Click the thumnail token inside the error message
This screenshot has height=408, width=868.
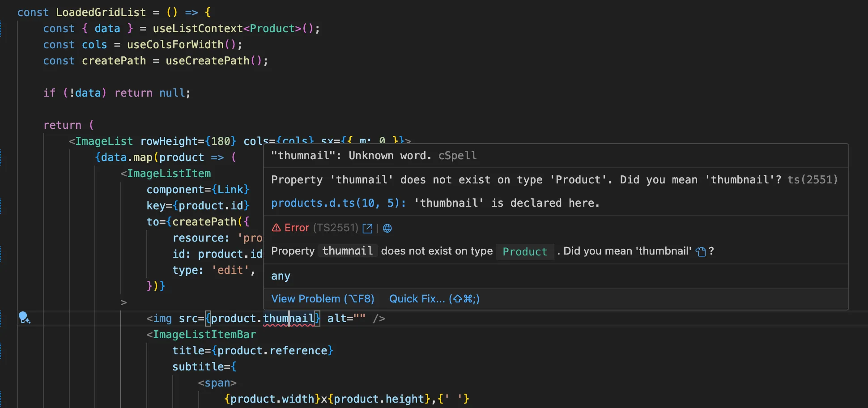pyautogui.click(x=347, y=251)
